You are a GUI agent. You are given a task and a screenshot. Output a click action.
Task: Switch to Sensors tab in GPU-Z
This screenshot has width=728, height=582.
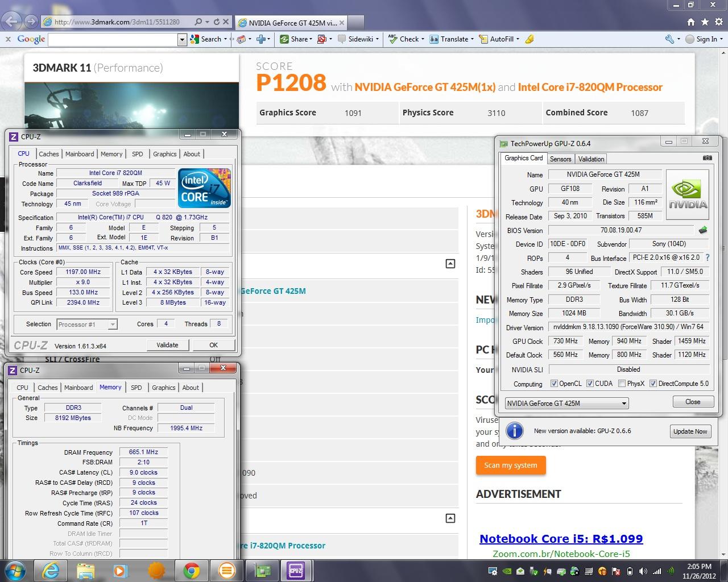pos(560,159)
